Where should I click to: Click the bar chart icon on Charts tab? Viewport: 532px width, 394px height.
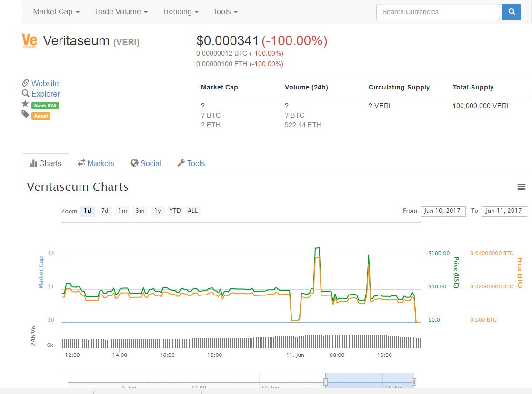33,163
